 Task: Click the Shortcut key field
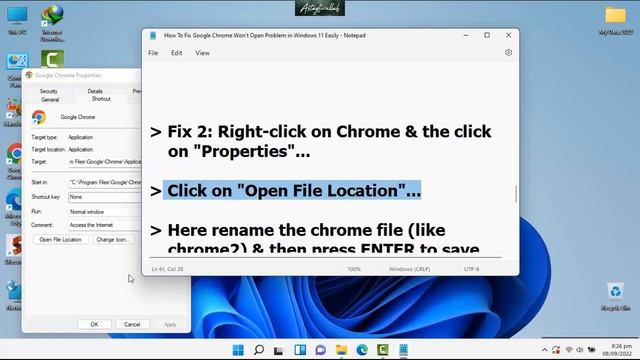click(x=104, y=197)
